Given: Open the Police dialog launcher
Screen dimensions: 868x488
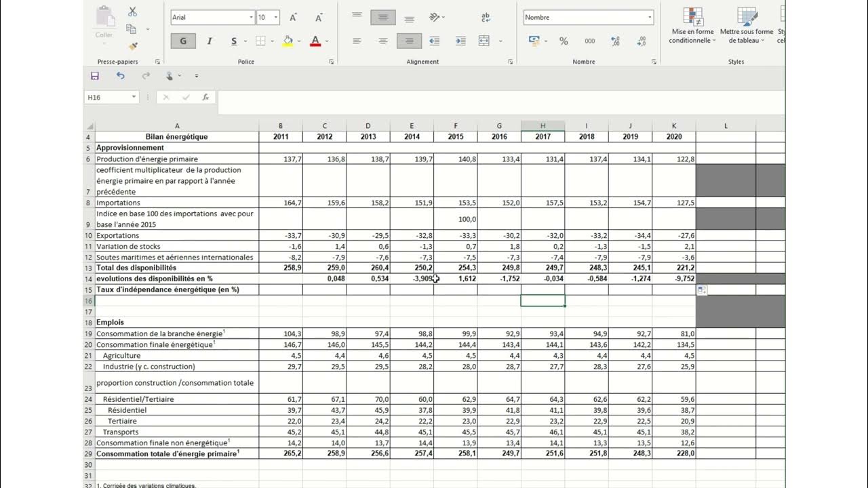Looking at the screenshot, I should (332, 62).
